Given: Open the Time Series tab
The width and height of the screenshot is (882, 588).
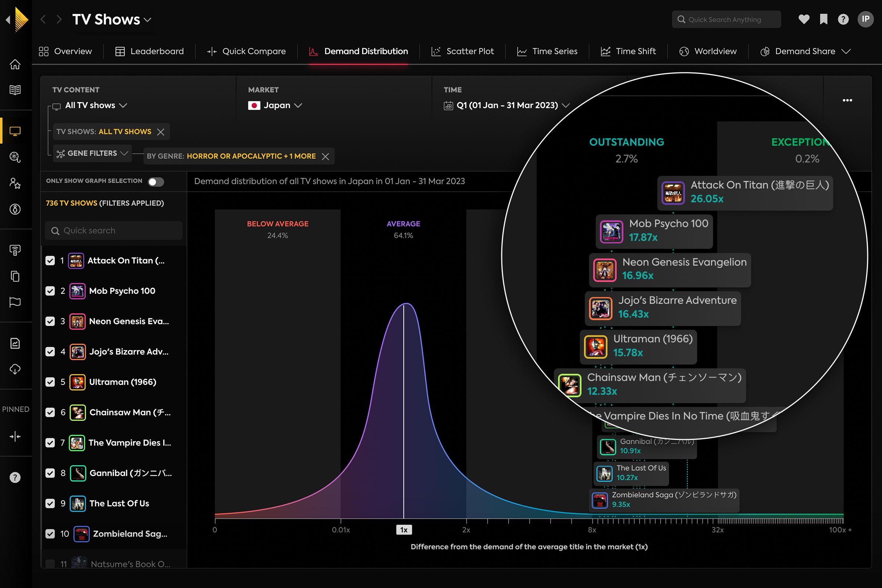Looking at the screenshot, I should pos(548,51).
